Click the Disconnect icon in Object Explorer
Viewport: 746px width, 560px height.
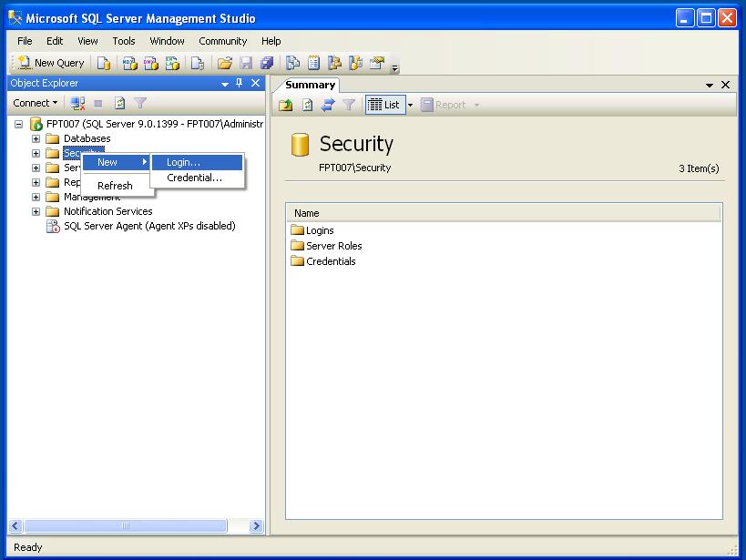pyautogui.click(x=77, y=103)
